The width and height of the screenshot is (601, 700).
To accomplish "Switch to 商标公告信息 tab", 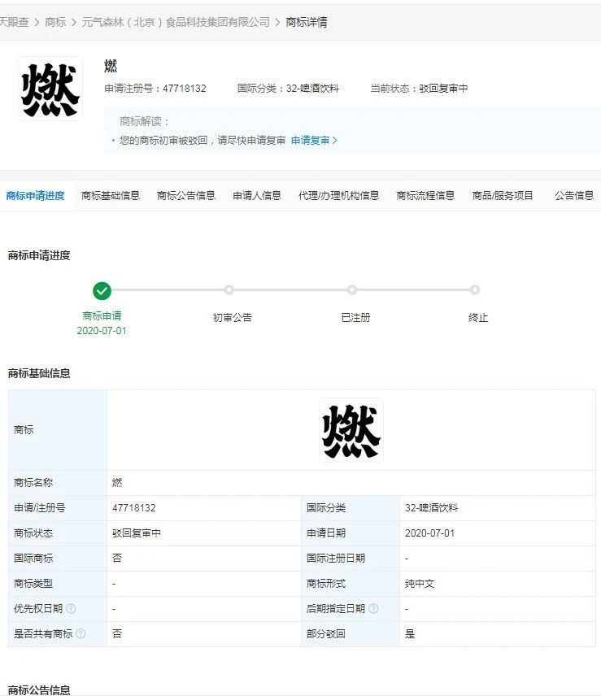I will pyautogui.click(x=186, y=196).
